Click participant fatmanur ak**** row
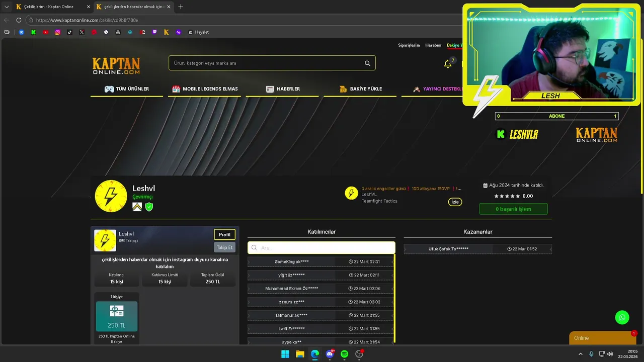This screenshot has height=362, width=644. coord(321,315)
